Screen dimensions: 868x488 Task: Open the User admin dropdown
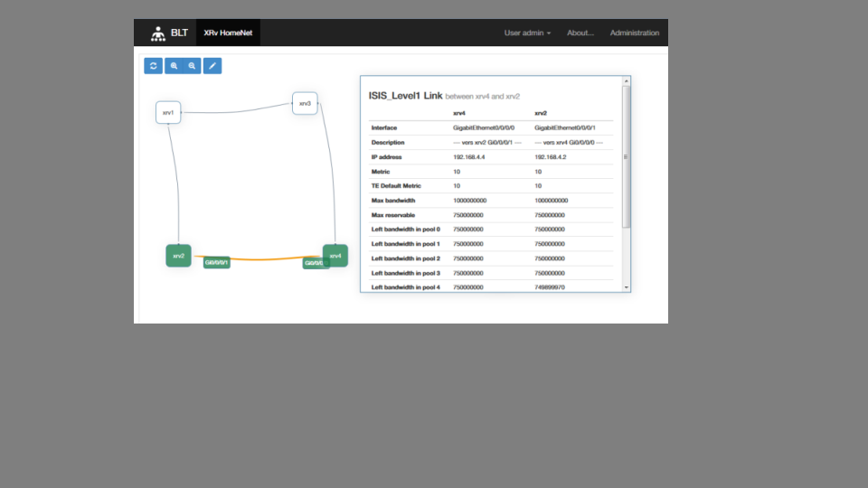tap(527, 33)
